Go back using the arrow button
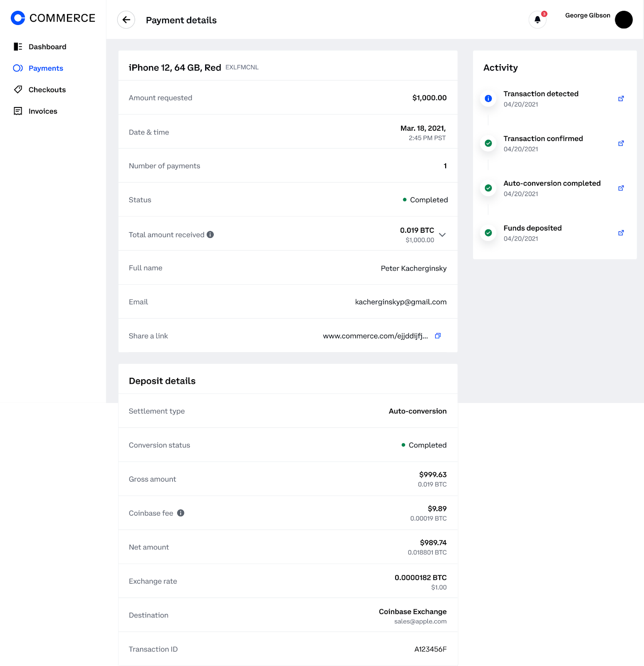This screenshot has height=666, width=644. pos(126,20)
